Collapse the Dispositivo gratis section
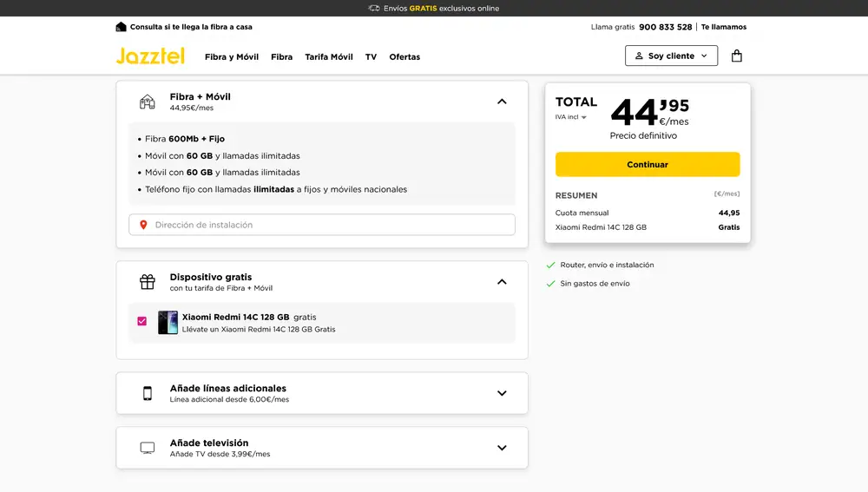This screenshot has height=492, width=868. (502, 282)
